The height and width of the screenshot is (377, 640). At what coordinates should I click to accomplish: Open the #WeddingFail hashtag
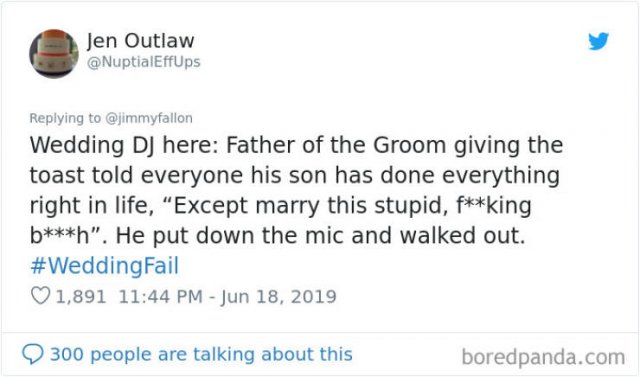104,266
